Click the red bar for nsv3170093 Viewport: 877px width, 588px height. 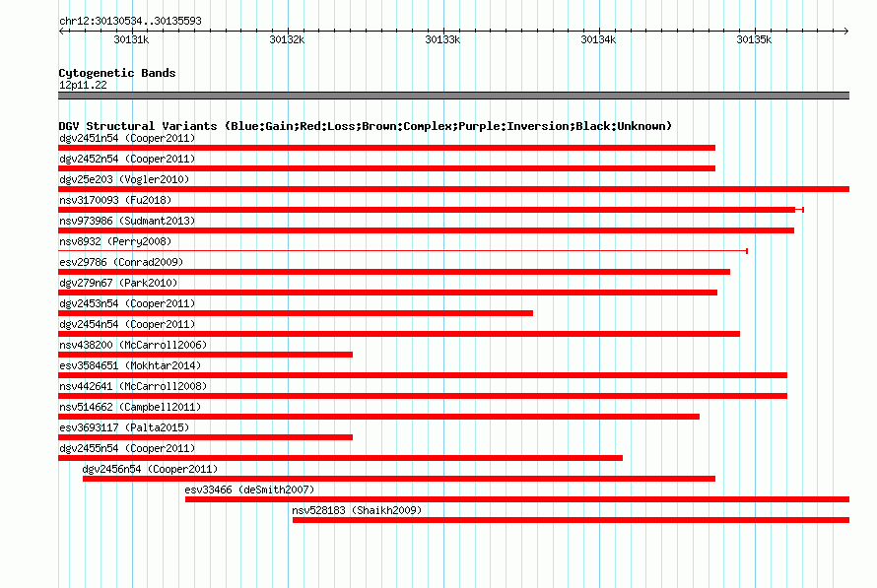point(427,210)
